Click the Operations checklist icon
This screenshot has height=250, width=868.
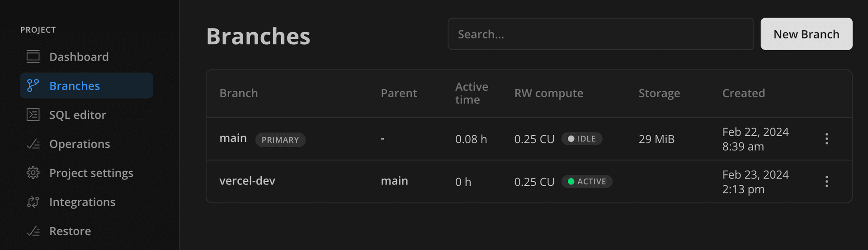click(x=33, y=144)
